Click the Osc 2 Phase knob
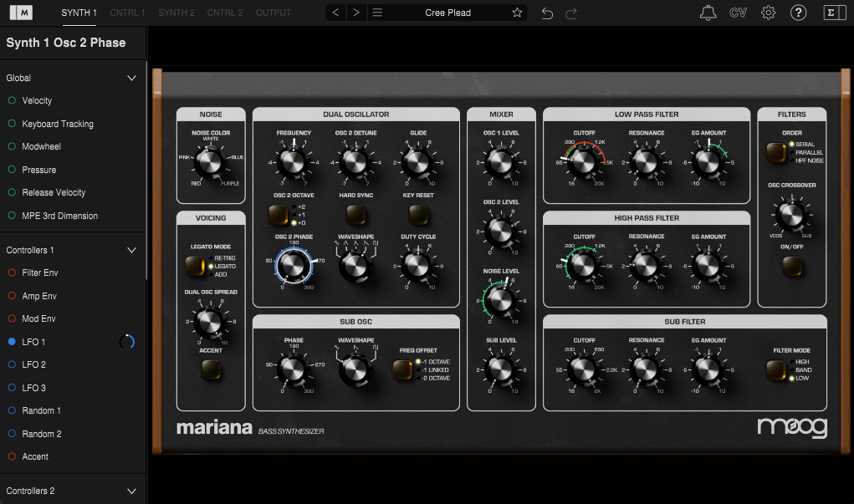Image resolution: width=854 pixels, height=504 pixels. [x=293, y=266]
